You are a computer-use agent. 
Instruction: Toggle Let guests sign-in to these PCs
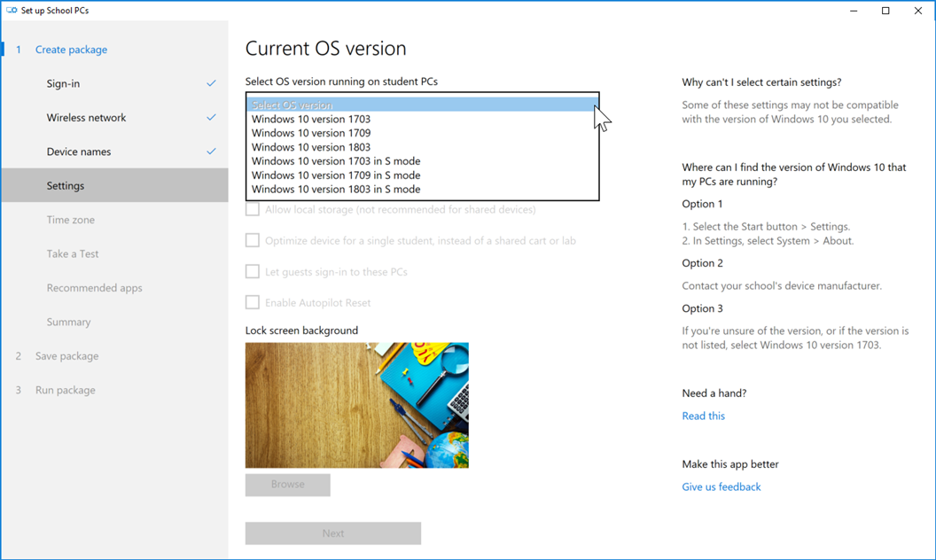coord(253,272)
